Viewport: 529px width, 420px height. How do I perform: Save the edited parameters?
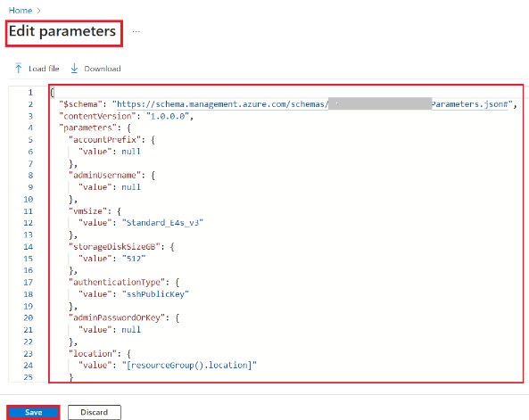[x=33, y=412]
